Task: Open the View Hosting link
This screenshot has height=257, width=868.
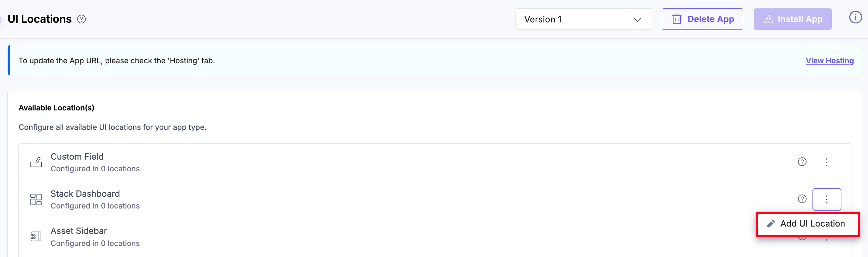Action: [x=829, y=61]
